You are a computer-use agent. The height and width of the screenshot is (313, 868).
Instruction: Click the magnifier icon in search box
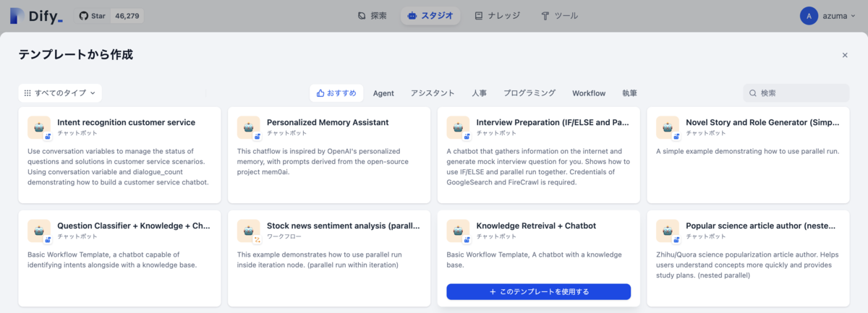pos(753,93)
